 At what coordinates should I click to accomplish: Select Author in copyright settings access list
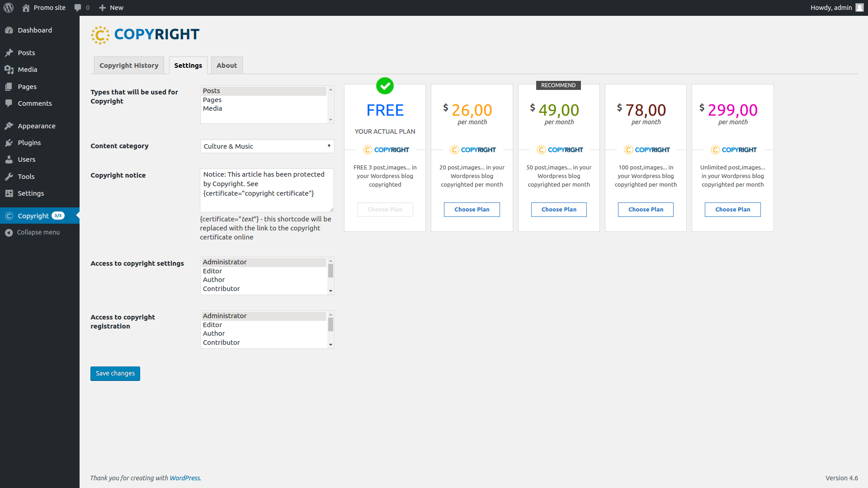(x=264, y=280)
